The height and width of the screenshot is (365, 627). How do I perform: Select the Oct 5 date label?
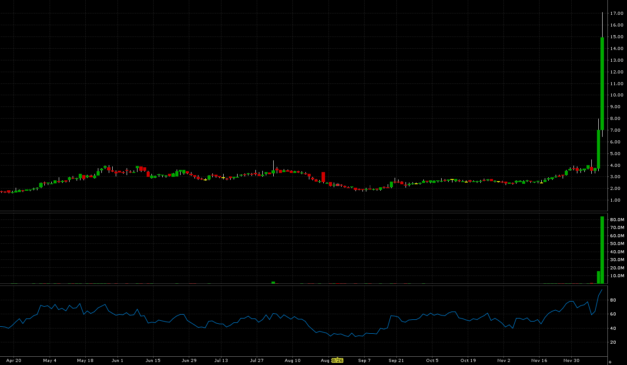(432, 361)
